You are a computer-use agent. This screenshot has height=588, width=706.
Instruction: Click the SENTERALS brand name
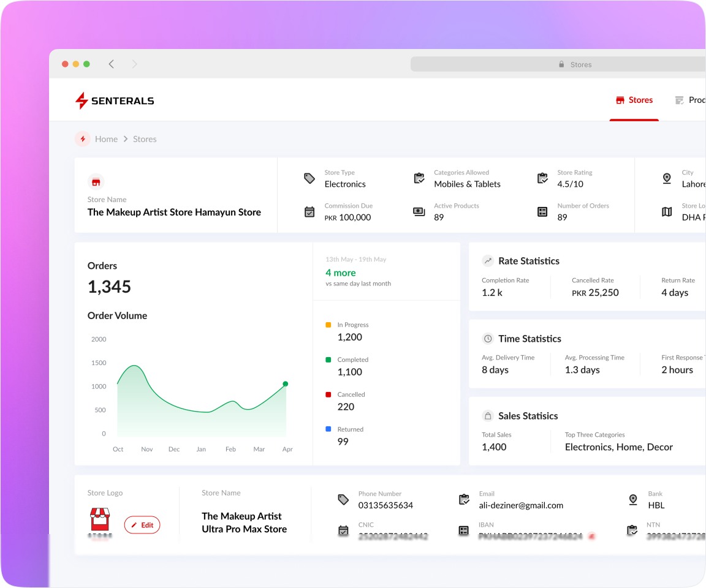[123, 101]
